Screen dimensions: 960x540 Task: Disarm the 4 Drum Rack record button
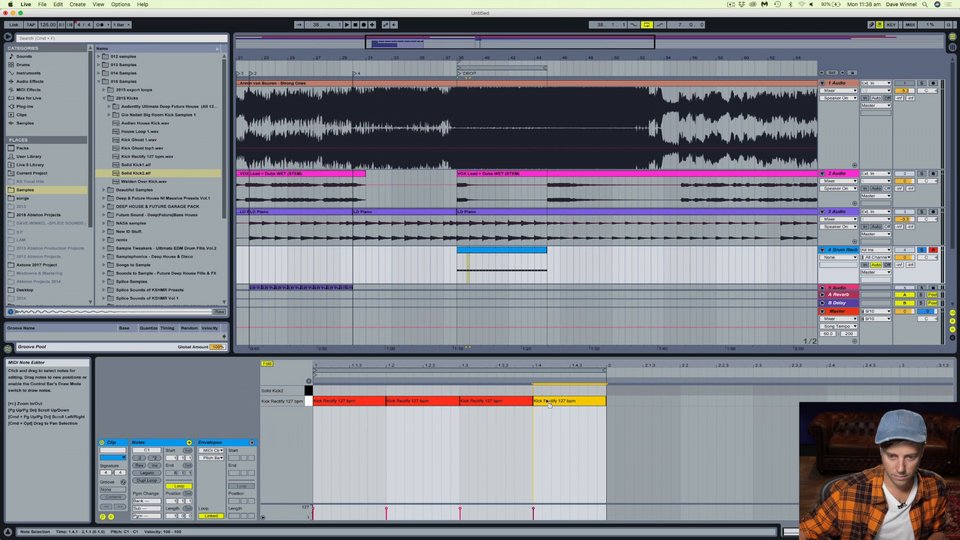coord(932,250)
